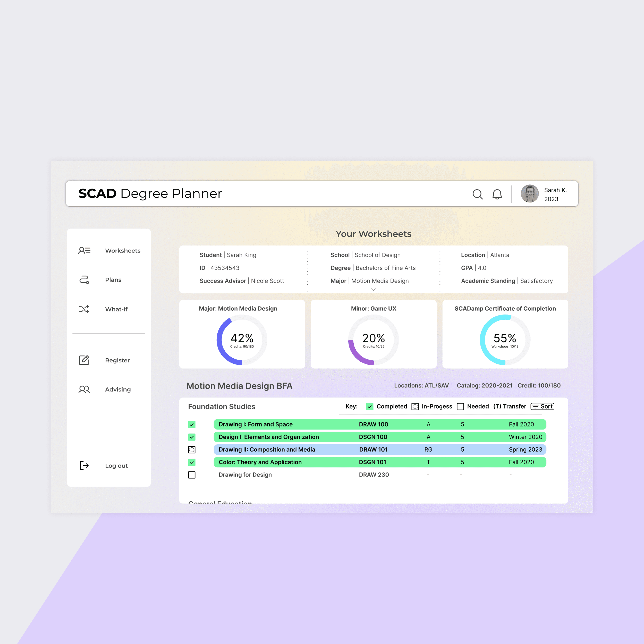
Task: Expand student info panel chevron
Action: 373,290
